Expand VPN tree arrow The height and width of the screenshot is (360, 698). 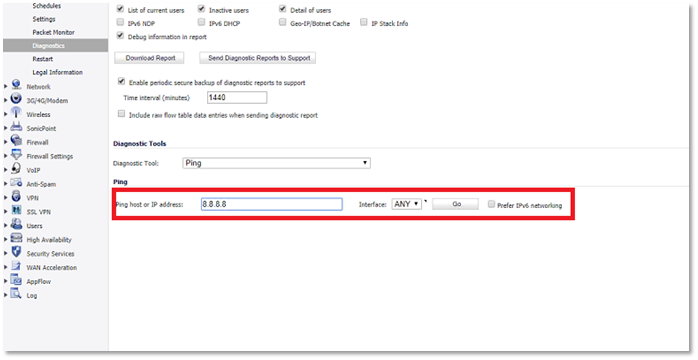(x=6, y=198)
